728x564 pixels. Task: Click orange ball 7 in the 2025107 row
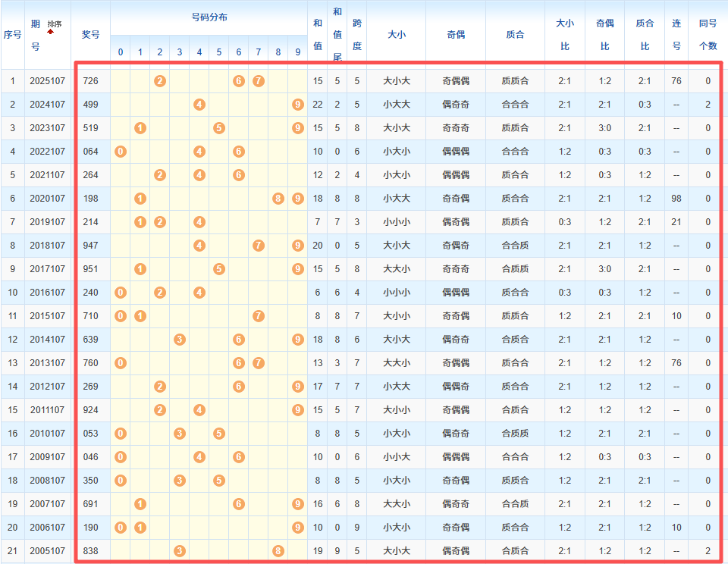coord(259,81)
